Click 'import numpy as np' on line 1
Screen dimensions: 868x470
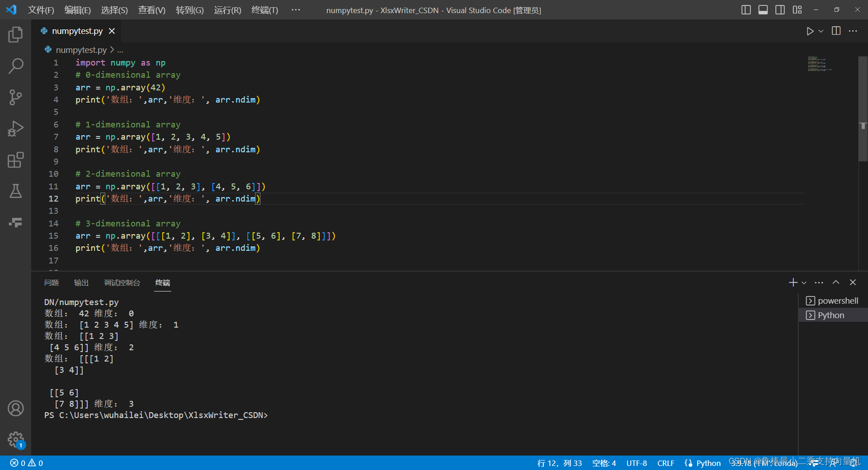pos(120,63)
